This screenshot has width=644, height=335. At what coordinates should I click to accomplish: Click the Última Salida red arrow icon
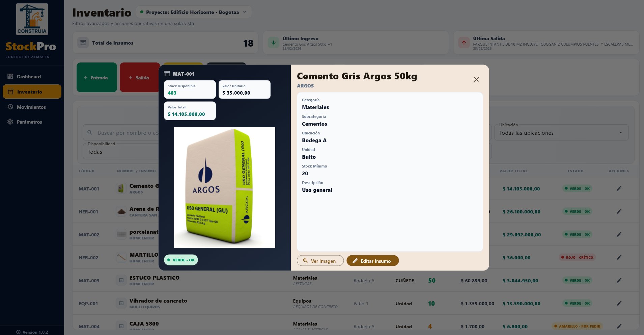tap(464, 43)
